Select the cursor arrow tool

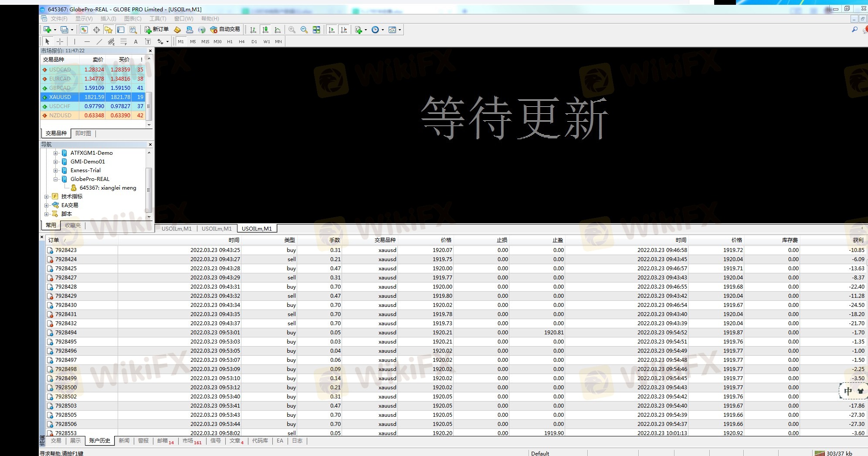tap(47, 41)
